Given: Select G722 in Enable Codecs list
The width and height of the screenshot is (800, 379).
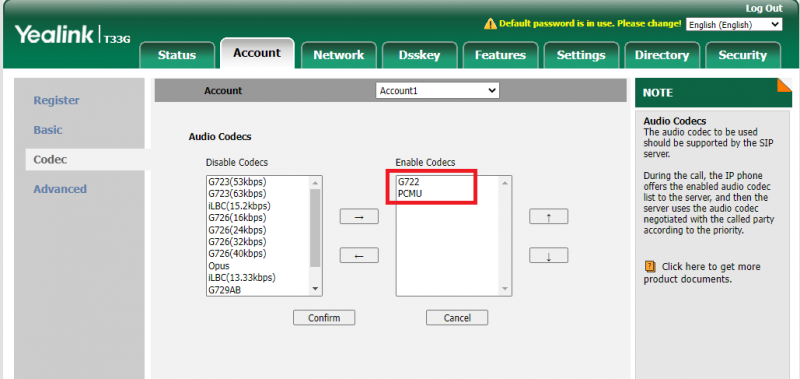Looking at the screenshot, I should click(409, 182).
